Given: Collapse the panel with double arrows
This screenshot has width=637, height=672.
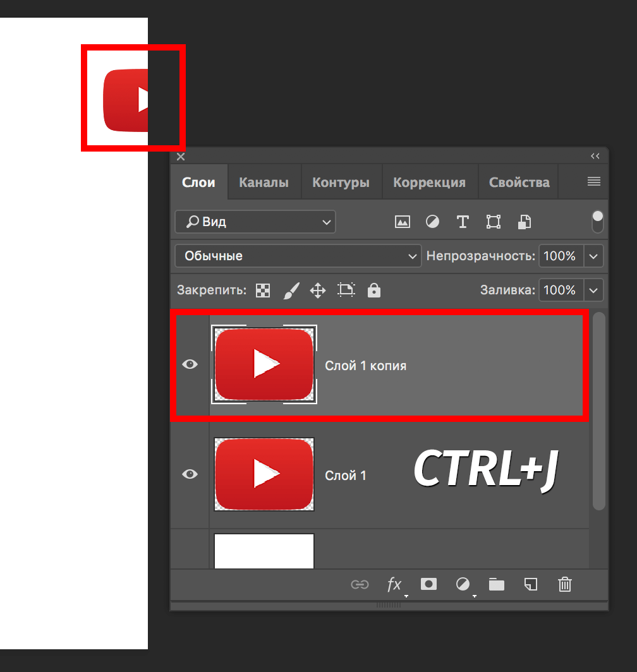Looking at the screenshot, I should tap(595, 156).
